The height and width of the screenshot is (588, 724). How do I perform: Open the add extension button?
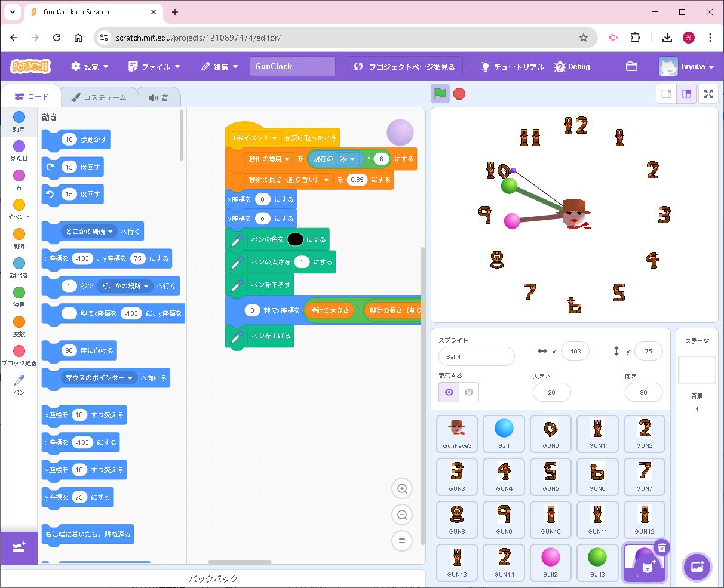tap(19, 547)
